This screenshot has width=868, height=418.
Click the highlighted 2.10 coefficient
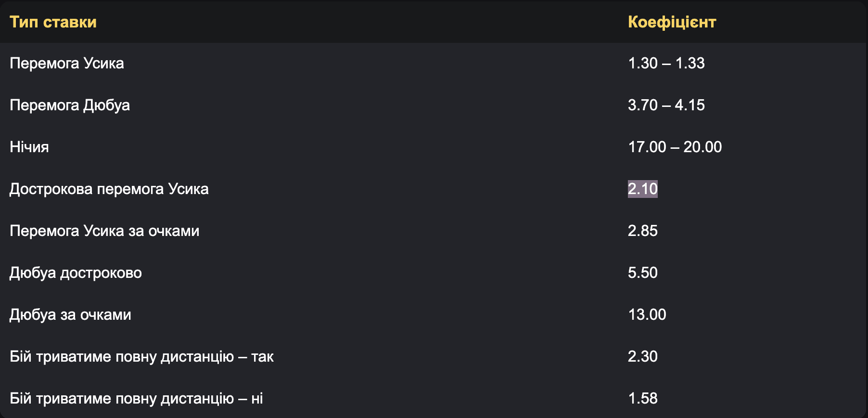(x=643, y=189)
